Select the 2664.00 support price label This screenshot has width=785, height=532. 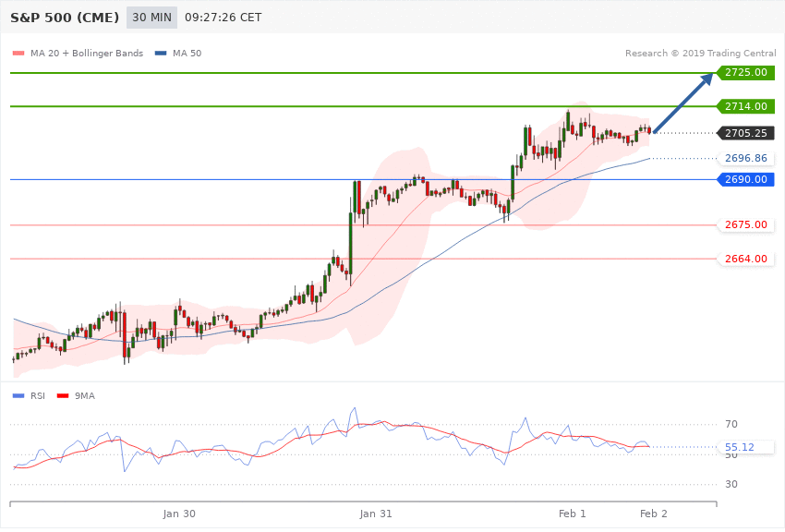pyautogui.click(x=746, y=259)
